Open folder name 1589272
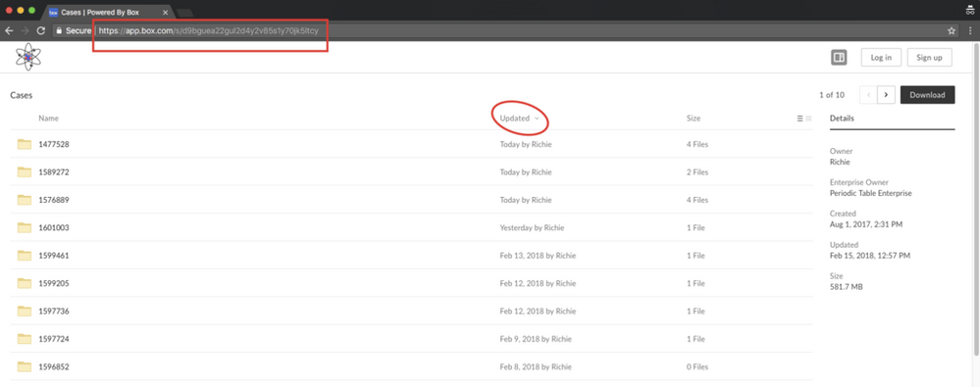 click(x=54, y=172)
